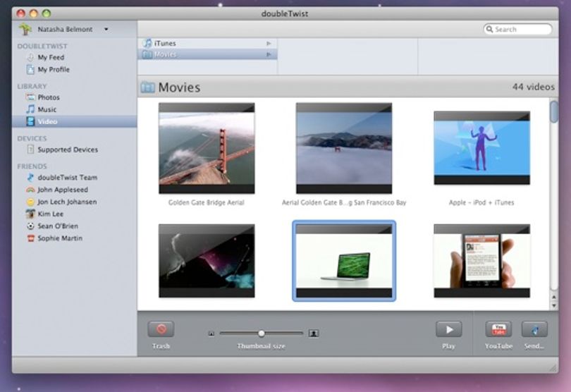Adjust the Thumbnail size slider
This screenshot has width=571, height=392.
click(262, 333)
